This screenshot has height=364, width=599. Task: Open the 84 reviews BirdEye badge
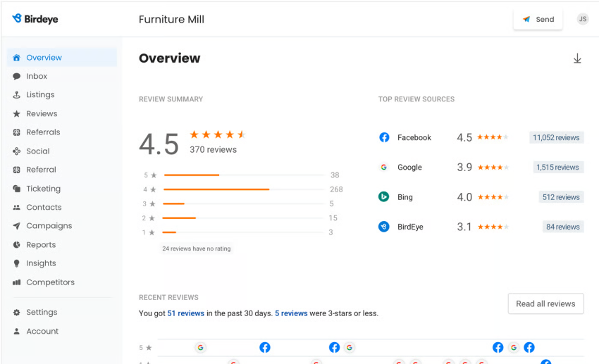tap(563, 227)
